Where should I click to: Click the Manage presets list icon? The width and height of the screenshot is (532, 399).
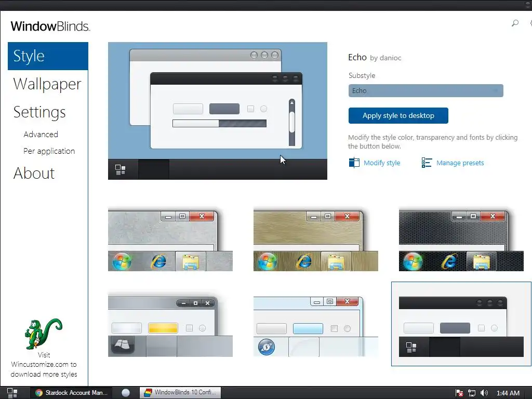427,163
